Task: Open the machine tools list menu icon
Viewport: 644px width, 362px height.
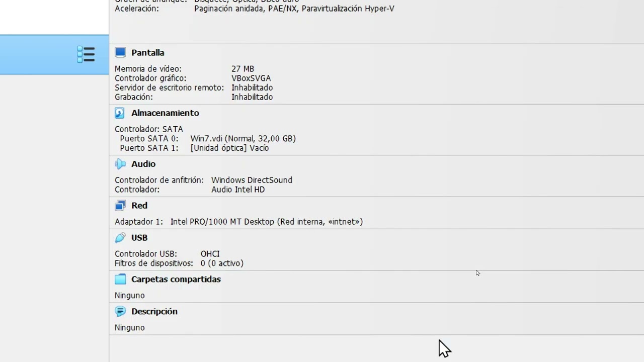Action: click(86, 54)
